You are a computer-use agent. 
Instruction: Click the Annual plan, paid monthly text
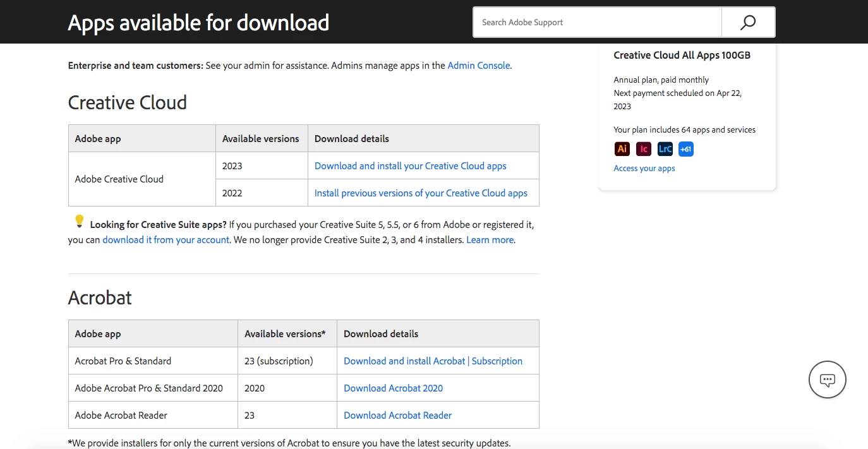[x=661, y=80]
